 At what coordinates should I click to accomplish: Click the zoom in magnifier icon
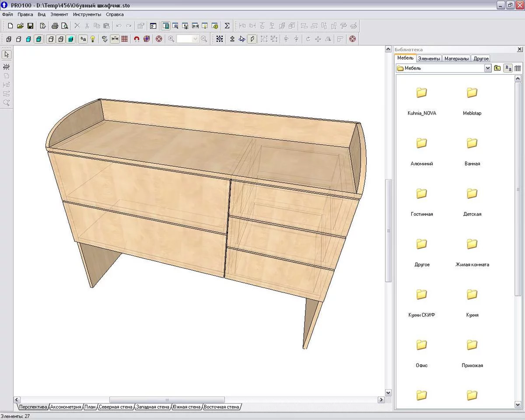click(171, 39)
